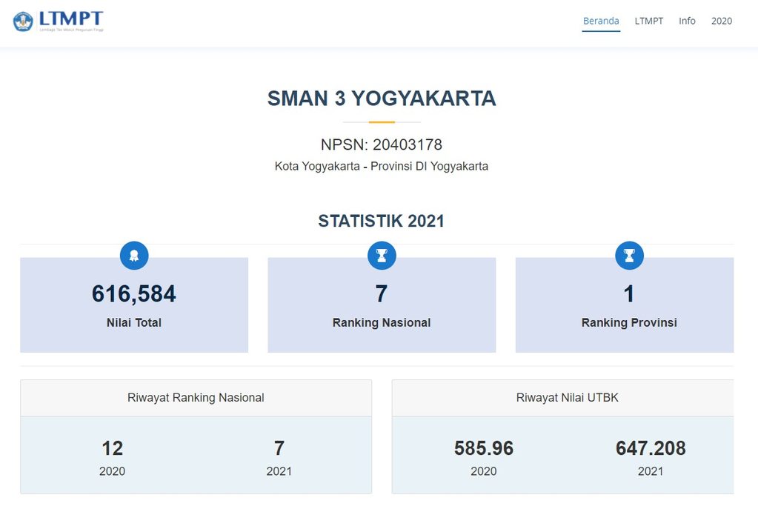
Task: Click the Riwayat Nilai UTBK panel header
Action: point(562,398)
